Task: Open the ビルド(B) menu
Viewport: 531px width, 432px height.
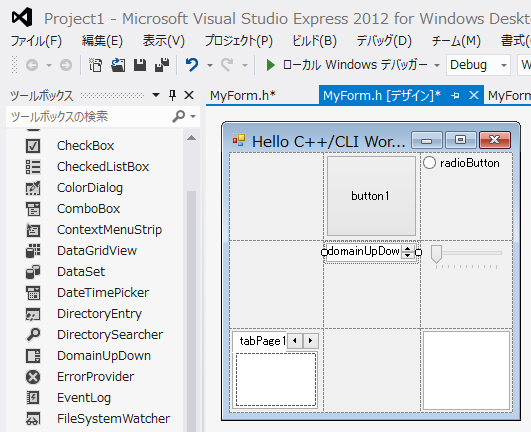Action: point(315,41)
